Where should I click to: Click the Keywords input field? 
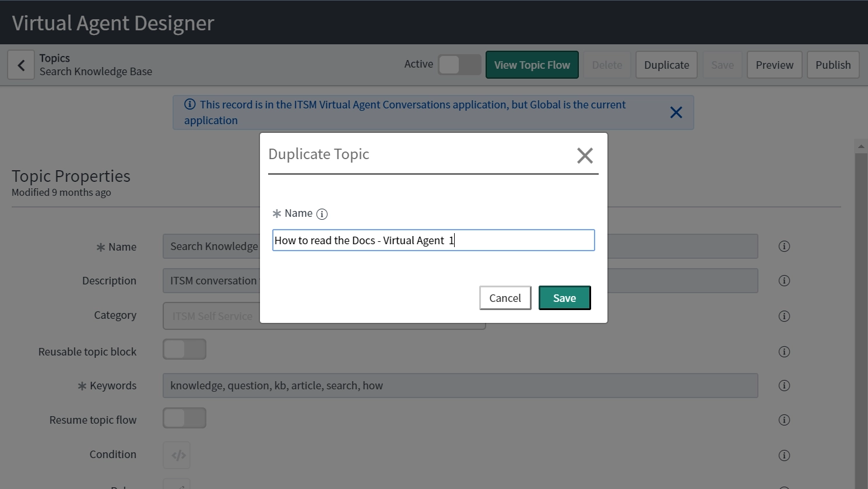(460, 386)
